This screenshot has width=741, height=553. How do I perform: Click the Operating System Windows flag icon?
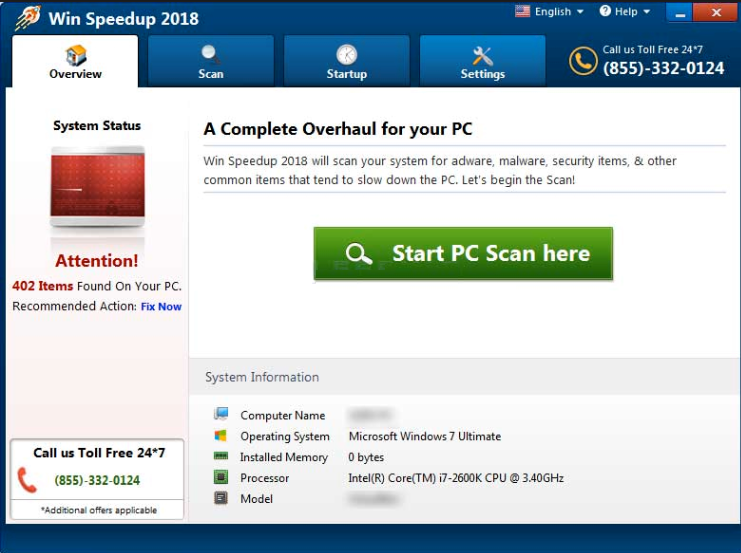click(x=220, y=436)
